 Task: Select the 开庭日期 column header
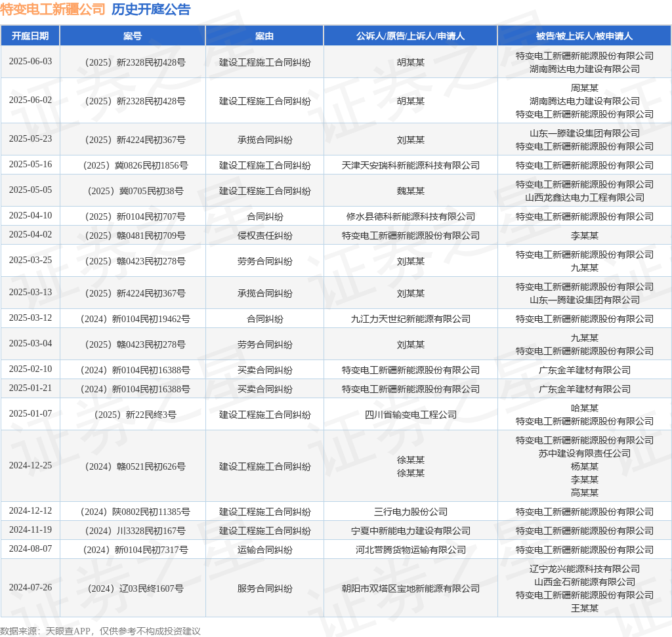click(30, 36)
